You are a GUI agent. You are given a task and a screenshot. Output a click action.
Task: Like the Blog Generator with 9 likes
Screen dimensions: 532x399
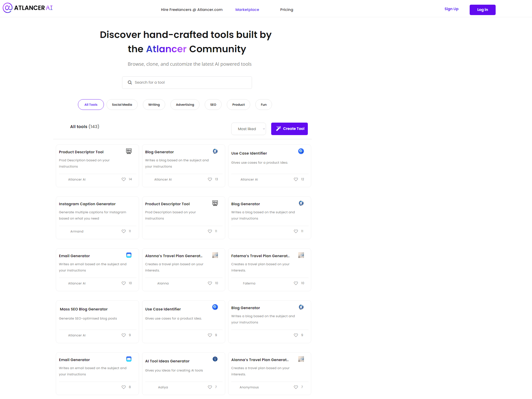296,335
